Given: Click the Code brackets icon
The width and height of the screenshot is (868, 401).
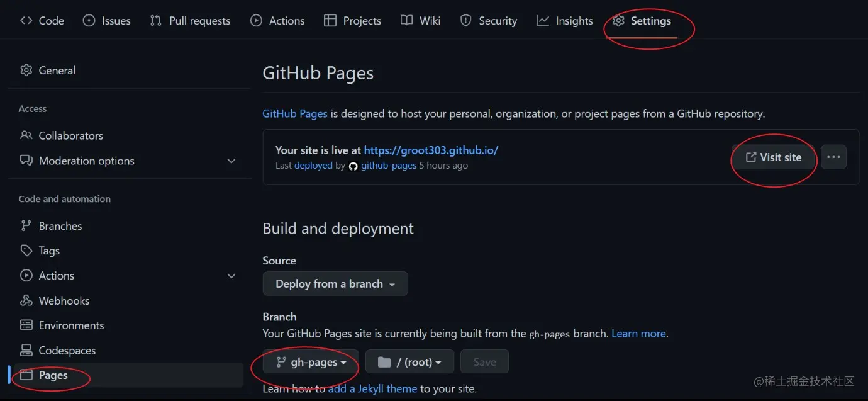Looking at the screenshot, I should [x=26, y=21].
